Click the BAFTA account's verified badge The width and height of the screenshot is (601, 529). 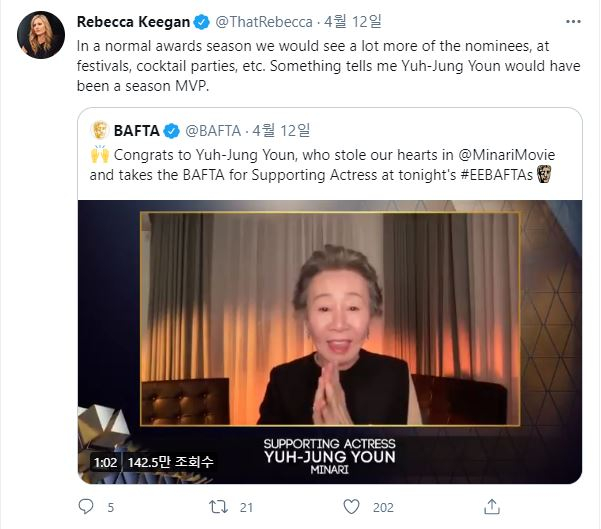click(x=171, y=130)
